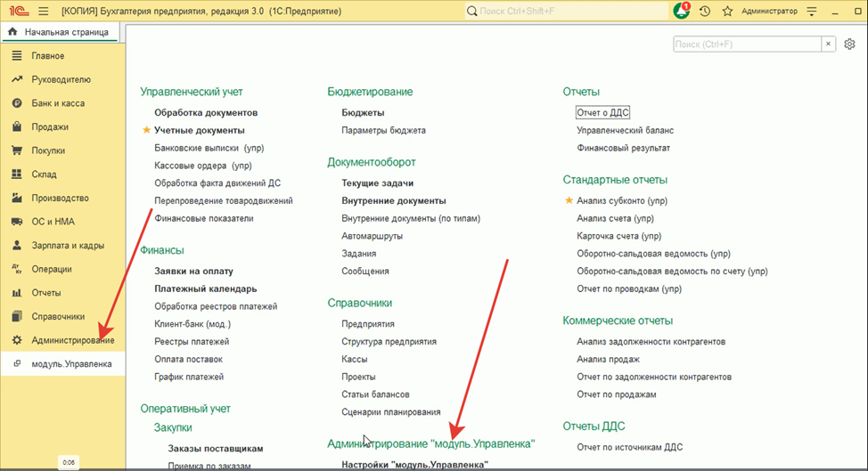Open Бюджеты link
The width and height of the screenshot is (868, 471).
363,113
